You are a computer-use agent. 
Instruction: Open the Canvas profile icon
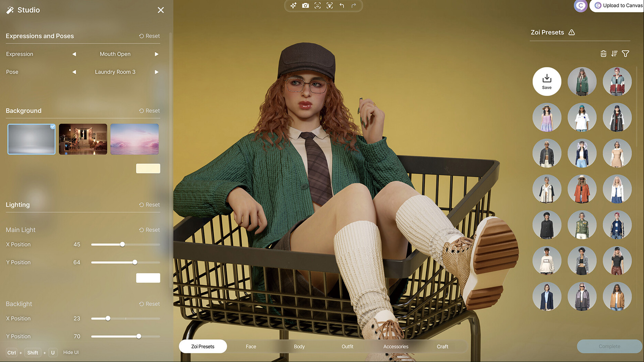[580, 6]
